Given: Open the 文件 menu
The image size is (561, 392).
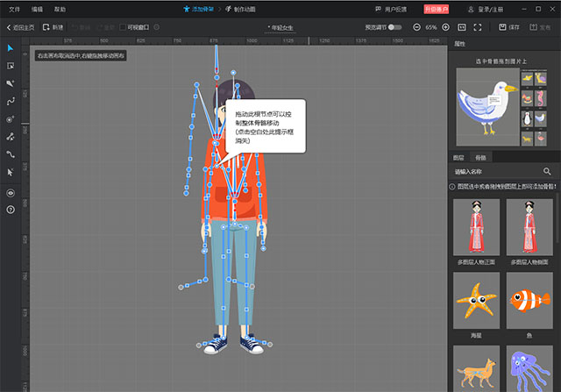Looking at the screenshot, I should click(x=13, y=8).
